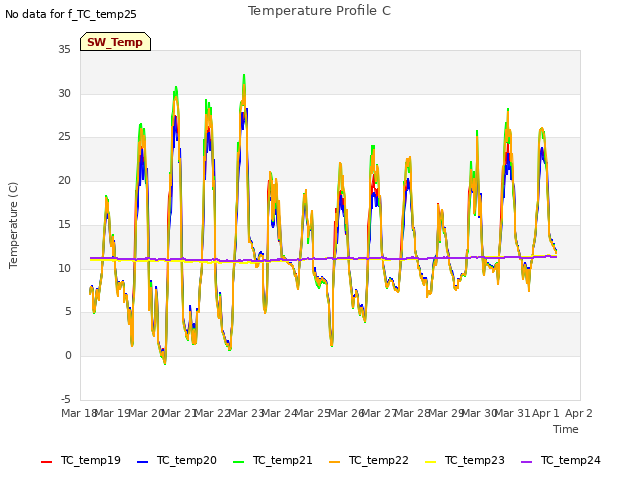Image resolution: width=640 pixels, height=480 pixels.
Task: Click the chart title Temperature Profile C
Action: point(320,11)
